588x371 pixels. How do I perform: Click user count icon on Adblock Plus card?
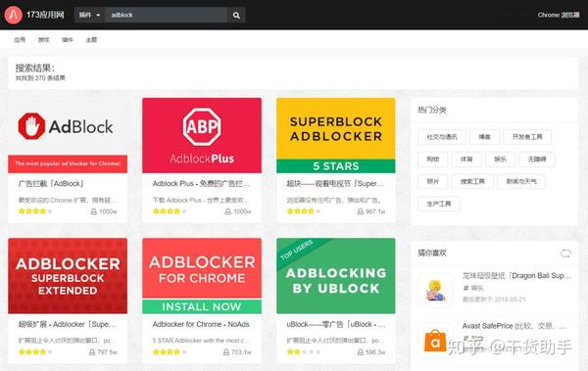click(x=228, y=211)
